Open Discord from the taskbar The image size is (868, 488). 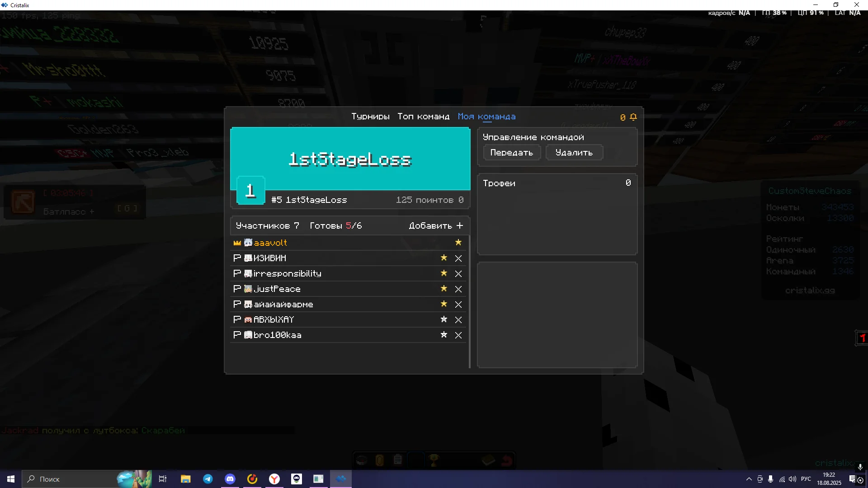coord(230,479)
